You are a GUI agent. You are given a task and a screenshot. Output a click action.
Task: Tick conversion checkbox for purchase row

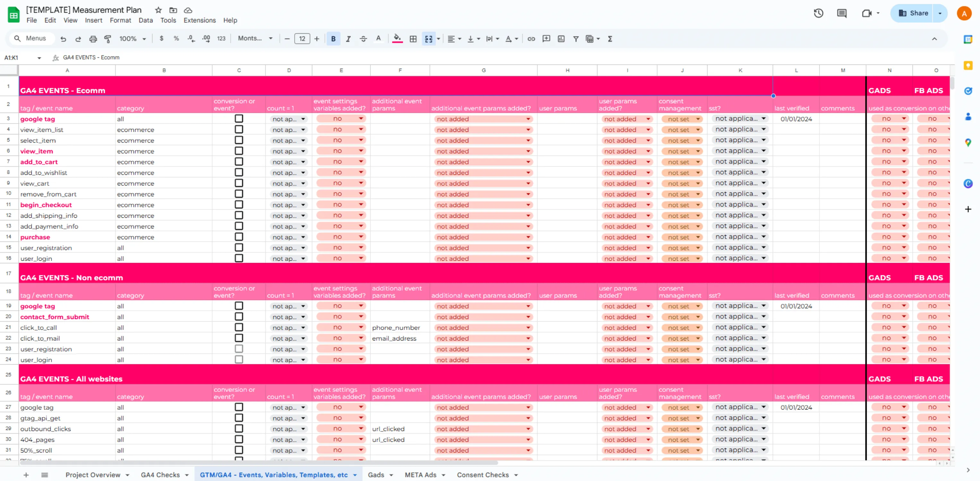(x=239, y=237)
